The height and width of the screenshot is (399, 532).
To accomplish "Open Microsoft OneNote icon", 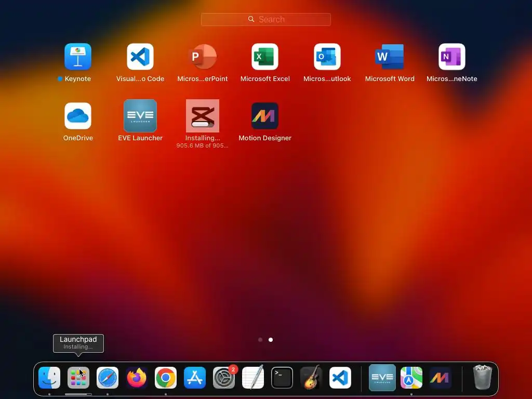I will tap(452, 56).
